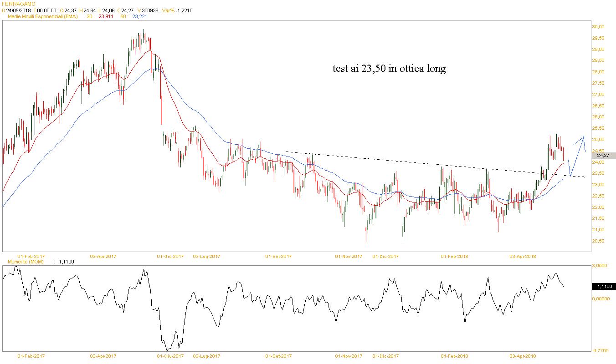616x364 pixels.
Task: Click the 3,0500 momentum scale label
Action: pos(601,265)
